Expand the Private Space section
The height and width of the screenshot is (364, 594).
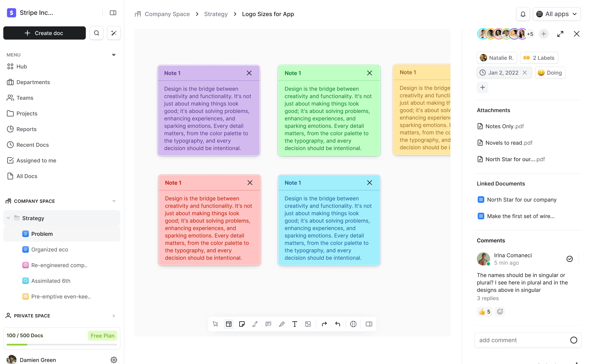coord(114,316)
